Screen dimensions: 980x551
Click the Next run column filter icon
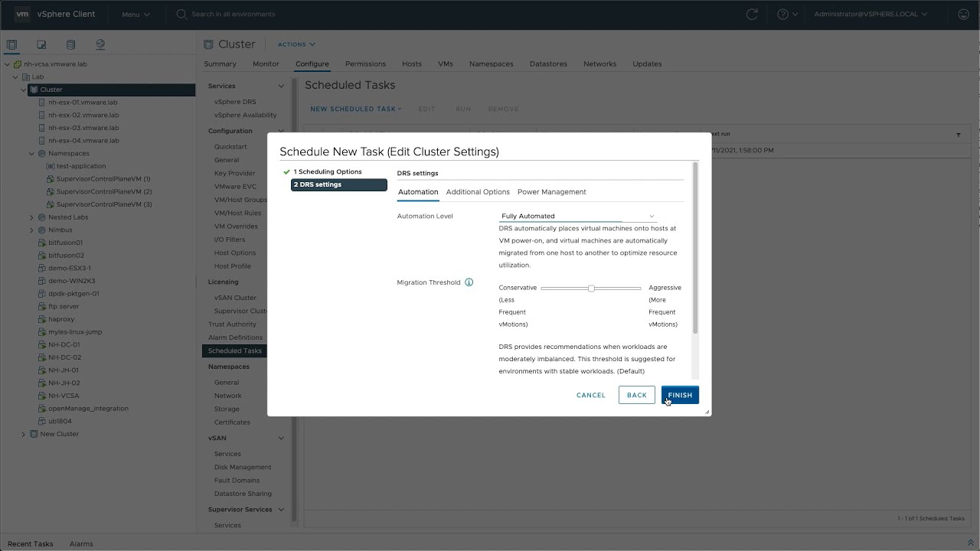click(x=958, y=135)
